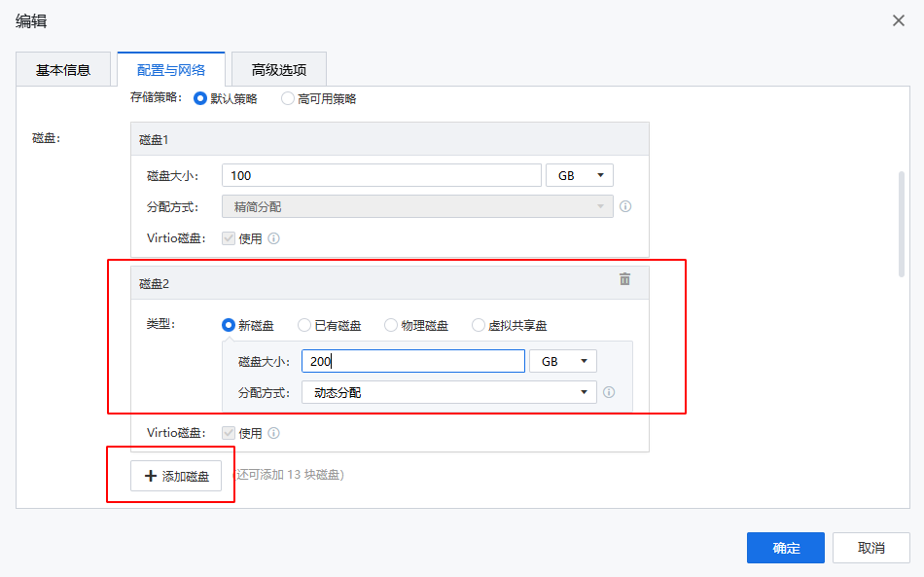This screenshot has width=924, height=577.
Task: Click info icon next to 精简分配 dropdown
Action: tap(625, 206)
